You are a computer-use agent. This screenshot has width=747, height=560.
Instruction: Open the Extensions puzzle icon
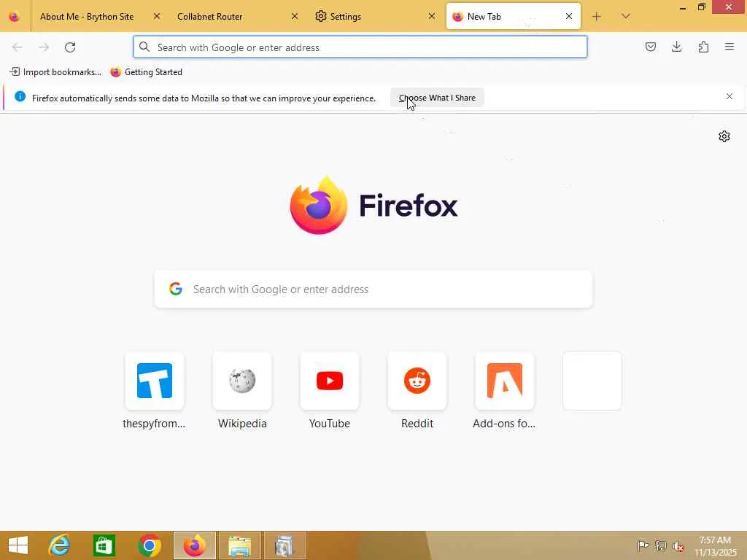(703, 47)
